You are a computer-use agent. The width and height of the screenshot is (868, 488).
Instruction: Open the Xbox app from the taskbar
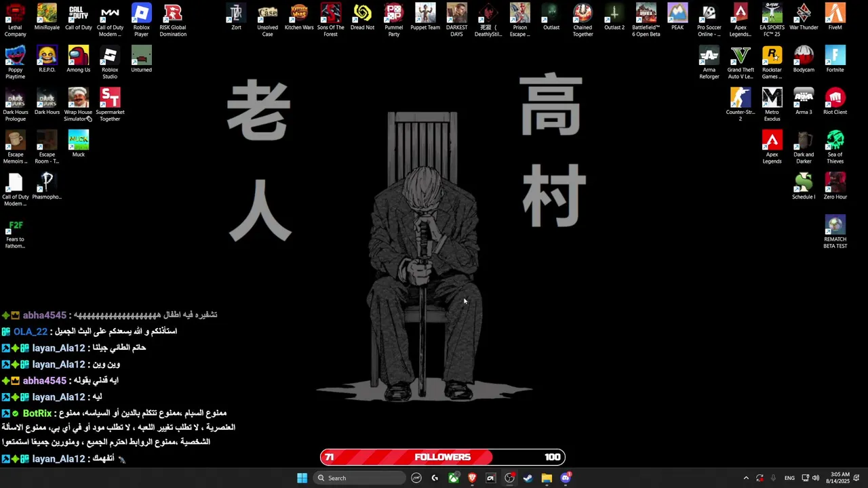click(x=453, y=478)
